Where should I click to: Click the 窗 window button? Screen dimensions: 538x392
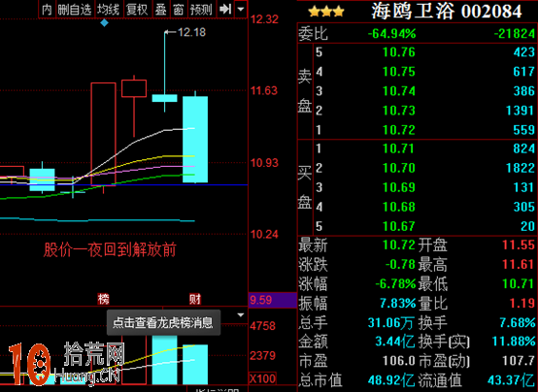click(x=179, y=10)
